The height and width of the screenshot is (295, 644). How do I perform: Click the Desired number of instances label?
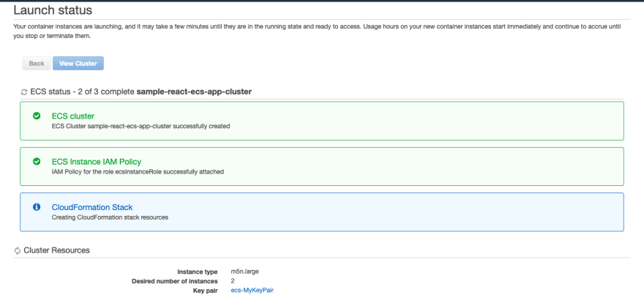pos(175,281)
